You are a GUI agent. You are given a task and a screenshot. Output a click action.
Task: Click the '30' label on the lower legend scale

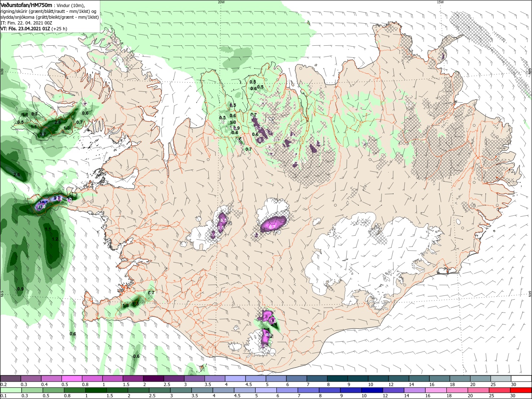pos(513,396)
